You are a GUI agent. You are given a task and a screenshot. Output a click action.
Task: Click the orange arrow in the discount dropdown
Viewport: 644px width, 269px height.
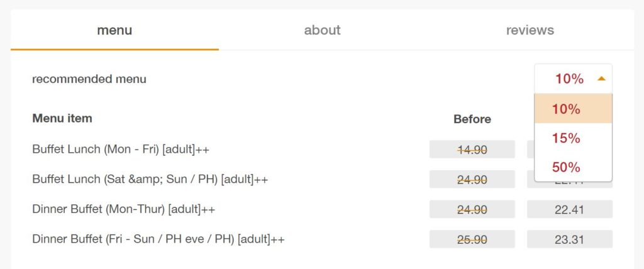coord(601,79)
